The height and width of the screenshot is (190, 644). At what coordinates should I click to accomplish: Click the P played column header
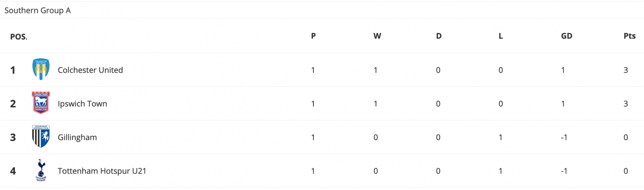[x=313, y=36]
